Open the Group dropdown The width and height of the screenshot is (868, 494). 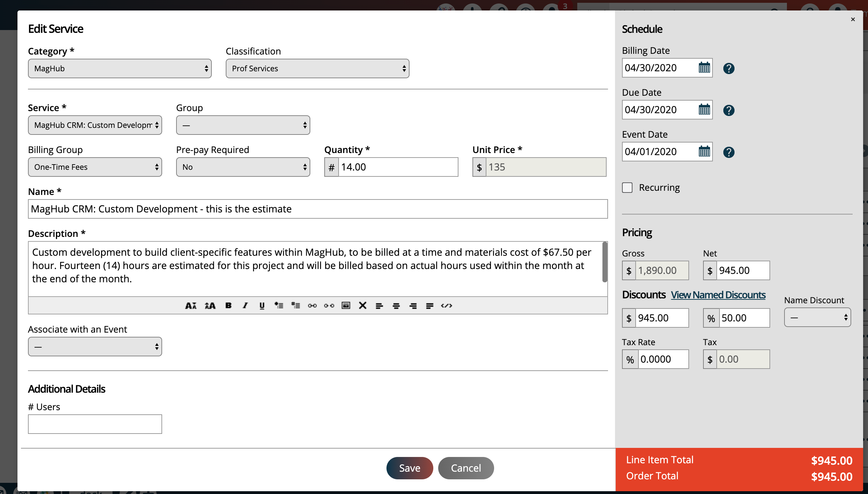pos(243,125)
